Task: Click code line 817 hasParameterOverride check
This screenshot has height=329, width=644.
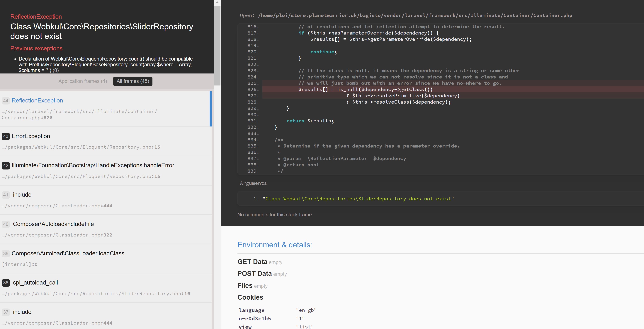Action: pyautogui.click(x=368, y=33)
